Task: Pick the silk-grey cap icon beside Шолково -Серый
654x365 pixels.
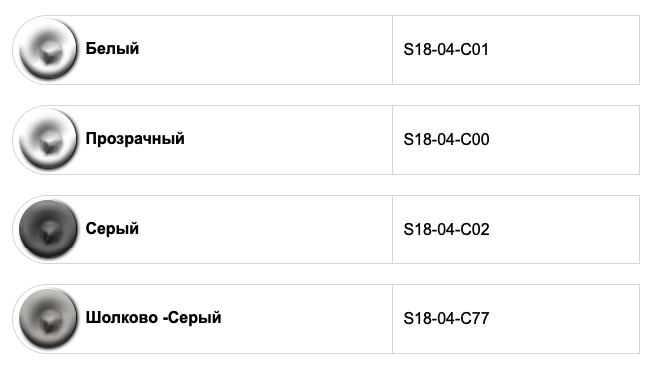Action: click(48, 319)
